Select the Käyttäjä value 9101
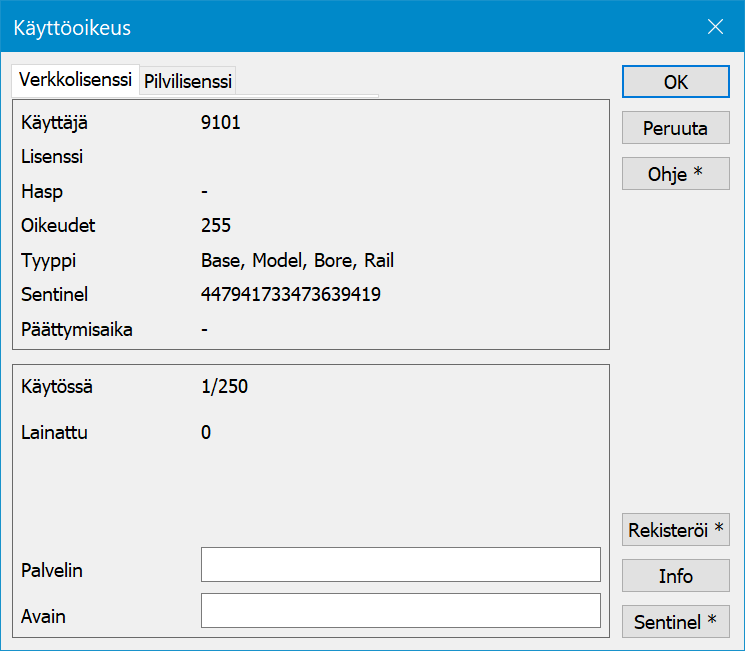The image size is (745, 651). [220, 123]
